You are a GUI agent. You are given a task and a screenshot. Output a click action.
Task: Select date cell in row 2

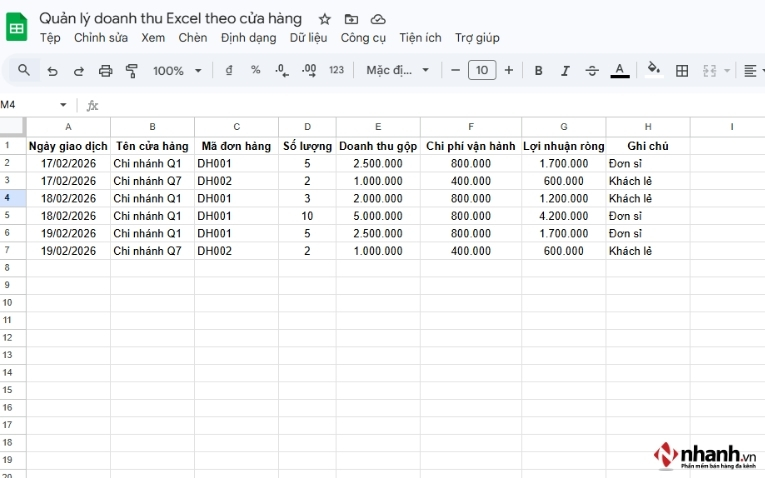click(x=68, y=163)
